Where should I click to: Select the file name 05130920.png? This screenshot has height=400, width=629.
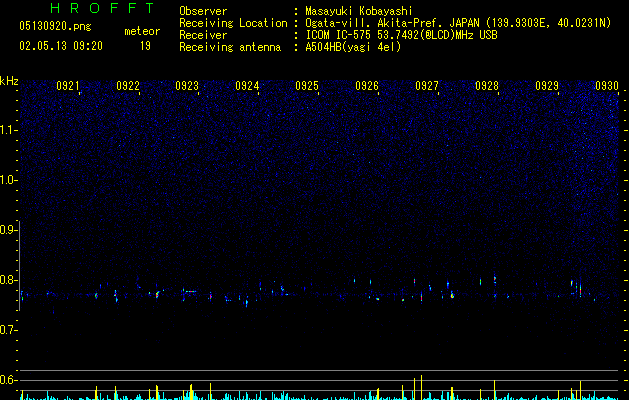[x=55, y=27]
